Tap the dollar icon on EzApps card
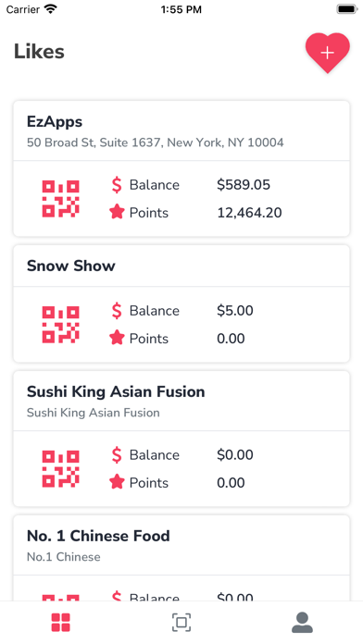This screenshot has width=363, height=644. 117,185
